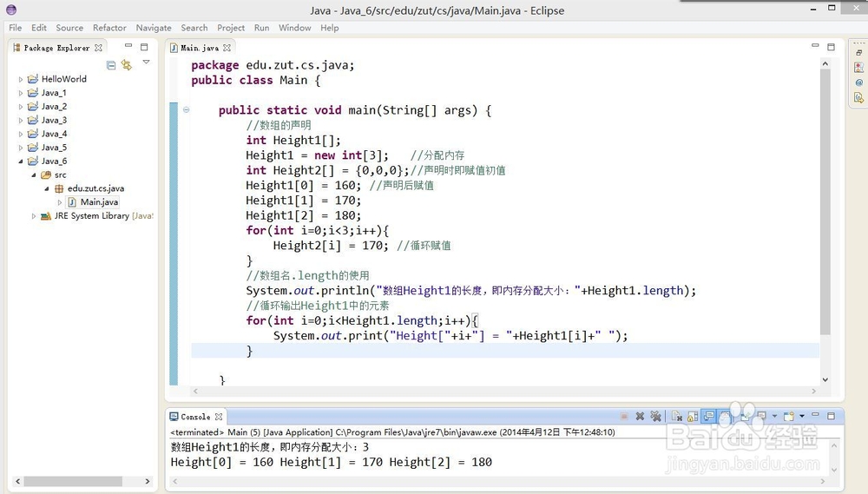The height and width of the screenshot is (494, 868).
Task: Click Open Console icon
Action: [x=789, y=417]
